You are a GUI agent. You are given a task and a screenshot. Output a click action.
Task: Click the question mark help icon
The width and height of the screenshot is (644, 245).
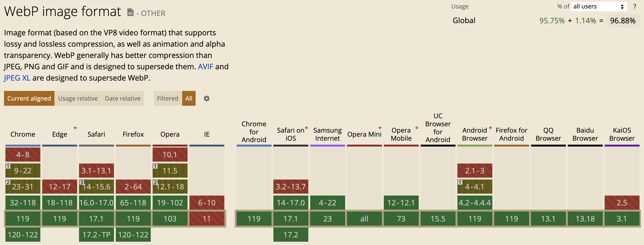pos(635,7)
